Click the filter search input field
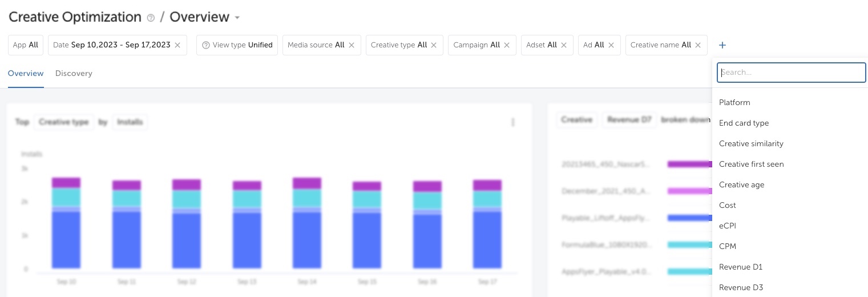868x297 pixels. 791,73
